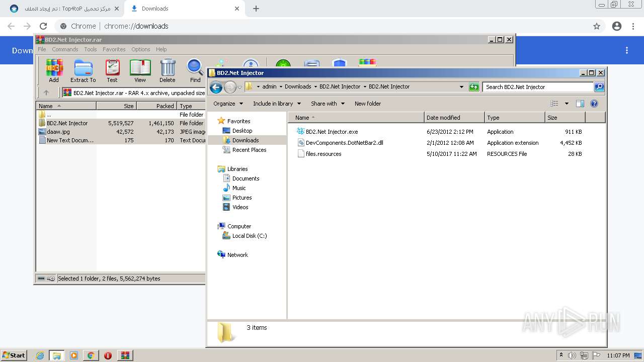
Task: Click the Delete trash icon in WinRAR
Action: pyautogui.click(x=168, y=71)
